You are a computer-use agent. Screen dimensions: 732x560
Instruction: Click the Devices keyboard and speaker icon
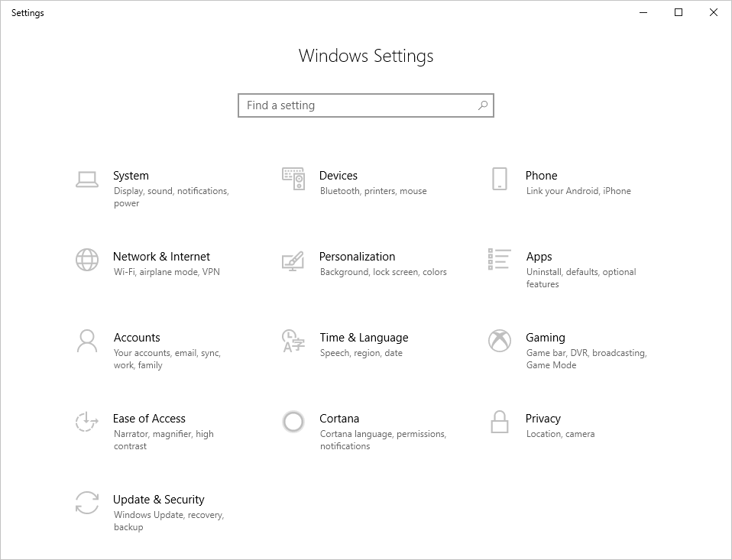point(293,180)
